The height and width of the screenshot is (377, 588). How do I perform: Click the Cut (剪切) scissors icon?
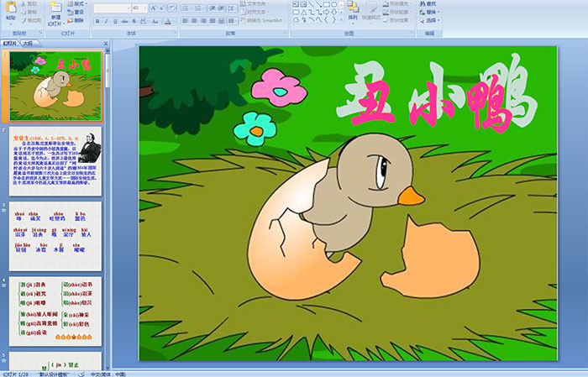[x=24, y=3]
